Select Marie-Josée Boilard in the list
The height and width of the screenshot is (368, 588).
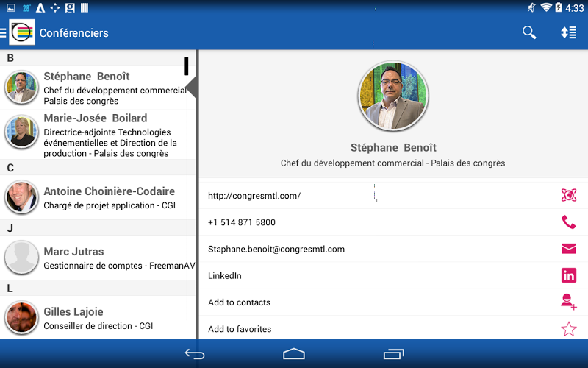[98, 135]
